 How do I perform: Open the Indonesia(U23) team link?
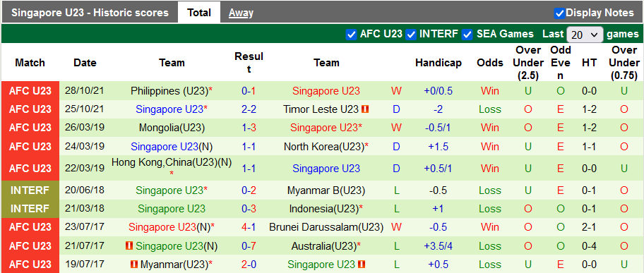(x=324, y=209)
